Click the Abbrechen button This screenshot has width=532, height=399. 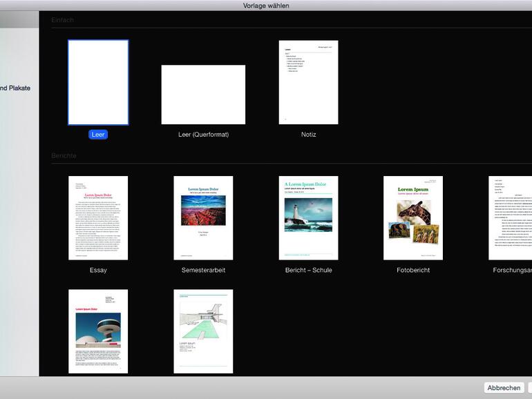(504, 388)
